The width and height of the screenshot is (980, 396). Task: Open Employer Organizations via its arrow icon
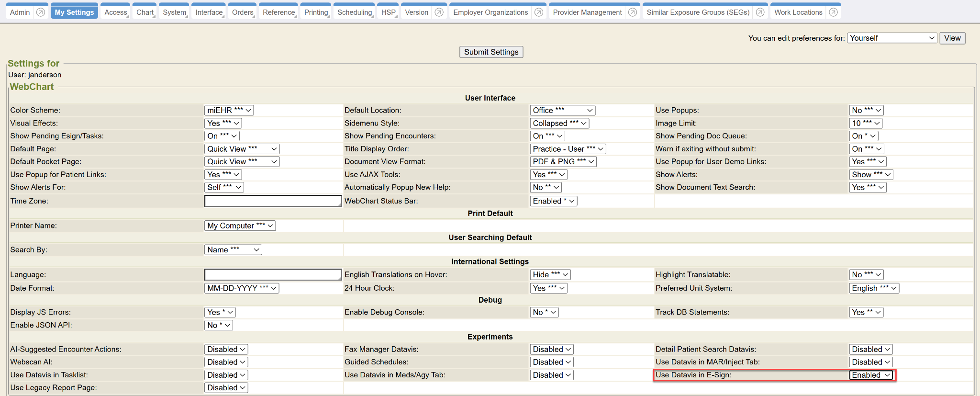(x=539, y=12)
